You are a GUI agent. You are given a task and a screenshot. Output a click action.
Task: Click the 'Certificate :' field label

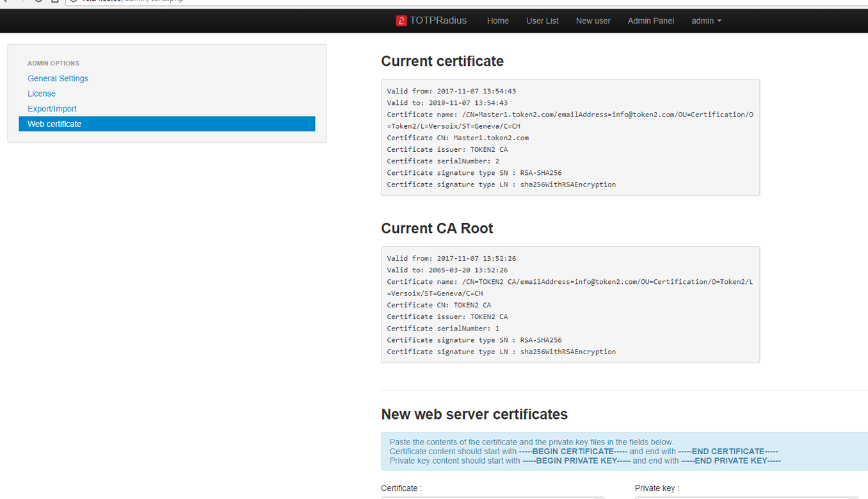pyautogui.click(x=401, y=488)
